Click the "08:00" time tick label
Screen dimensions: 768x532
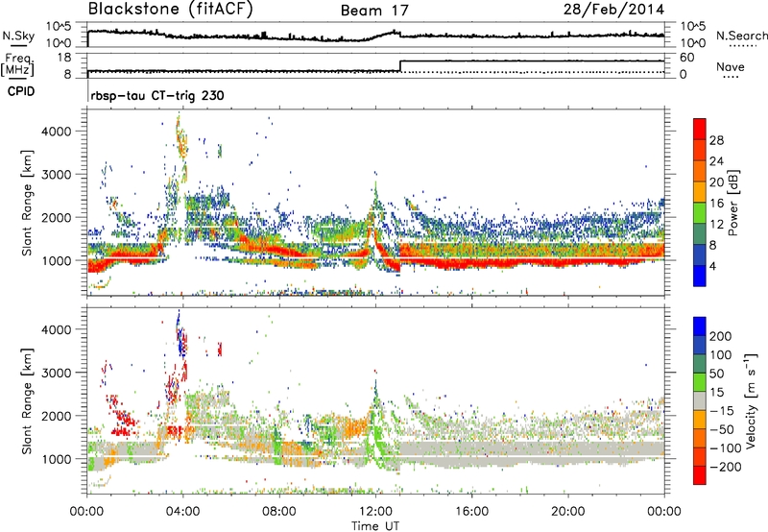(x=279, y=512)
